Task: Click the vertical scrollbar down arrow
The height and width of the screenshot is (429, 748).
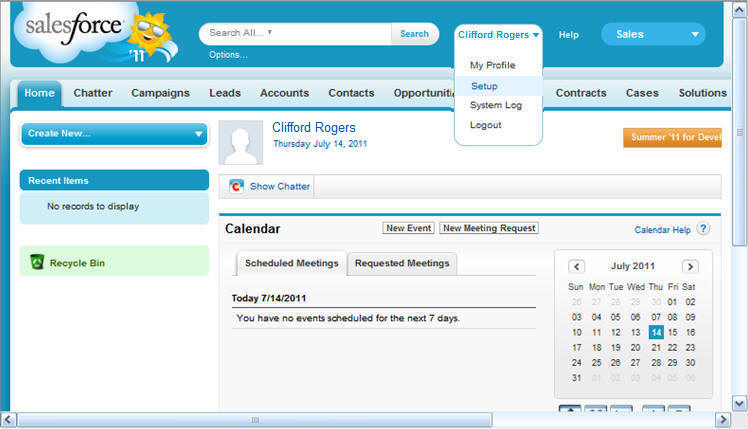Action: coord(739,404)
